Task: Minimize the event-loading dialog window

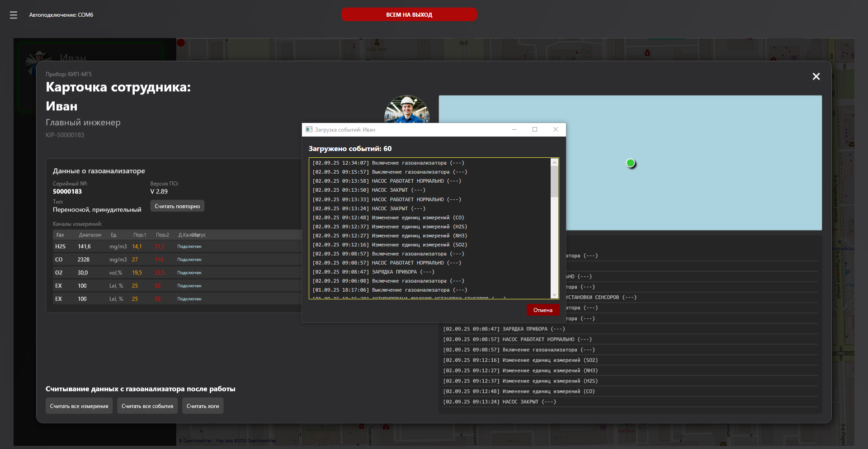Action: coord(514,130)
